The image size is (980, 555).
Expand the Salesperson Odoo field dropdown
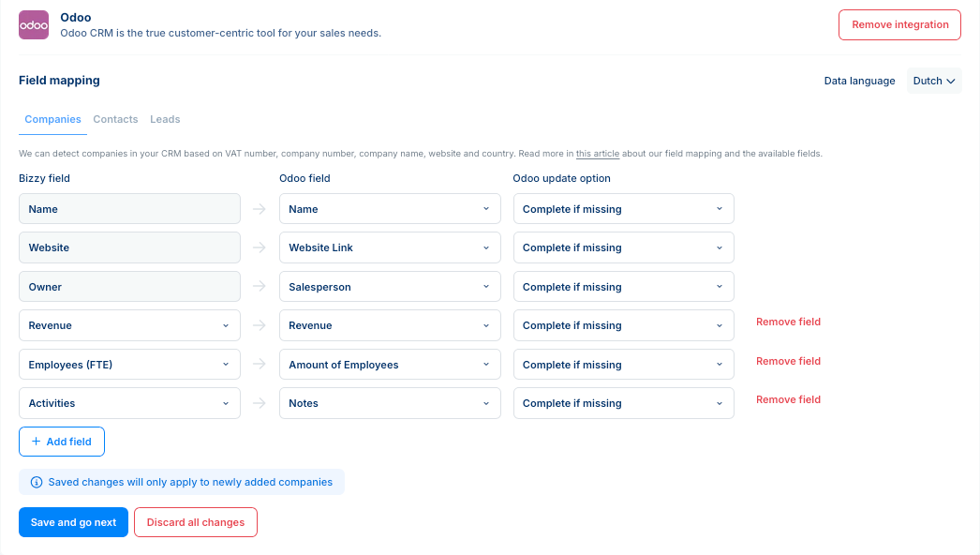[x=390, y=287]
